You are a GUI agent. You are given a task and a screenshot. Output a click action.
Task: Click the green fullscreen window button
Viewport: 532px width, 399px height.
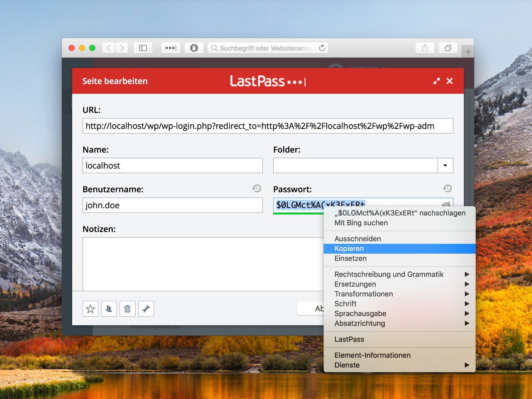click(92, 48)
